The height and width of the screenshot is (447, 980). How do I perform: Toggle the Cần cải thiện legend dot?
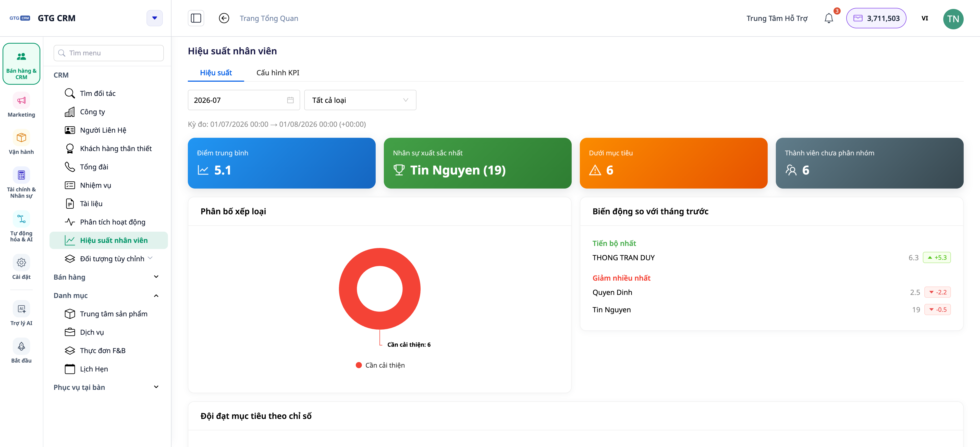coord(358,365)
